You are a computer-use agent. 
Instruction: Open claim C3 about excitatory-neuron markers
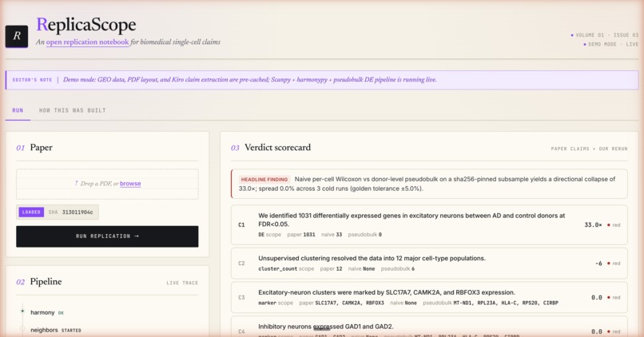coord(429,297)
